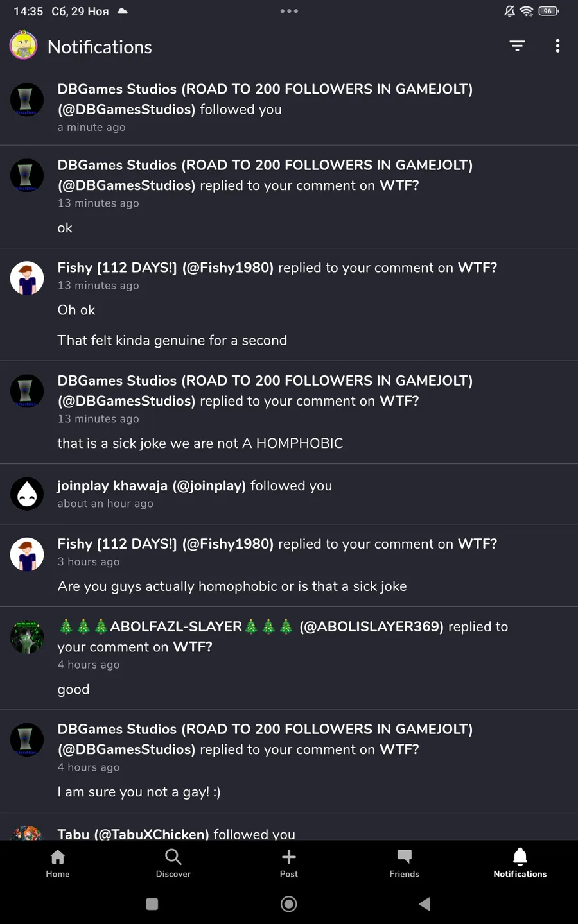Viewport: 578px width, 924px height.
Task: Open joinplay khawaja's droplet avatar
Action: pos(27,494)
